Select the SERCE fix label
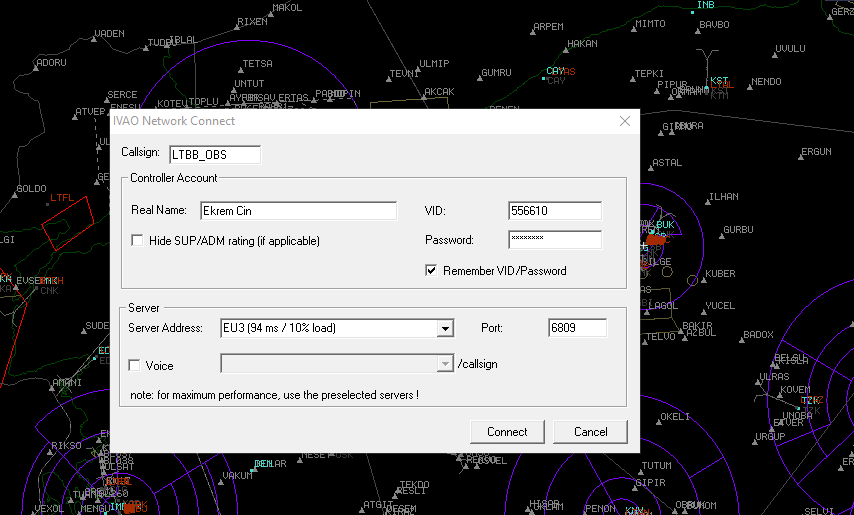 (x=122, y=95)
